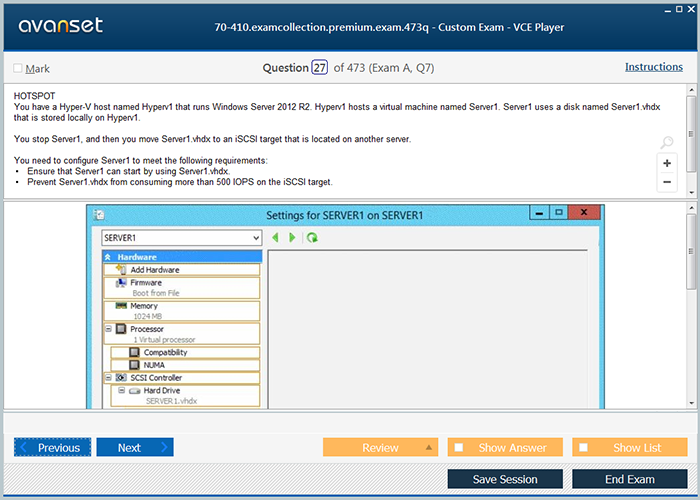Click the magnifier icon in question pane
700x500 pixels.
tap(667, 142)
